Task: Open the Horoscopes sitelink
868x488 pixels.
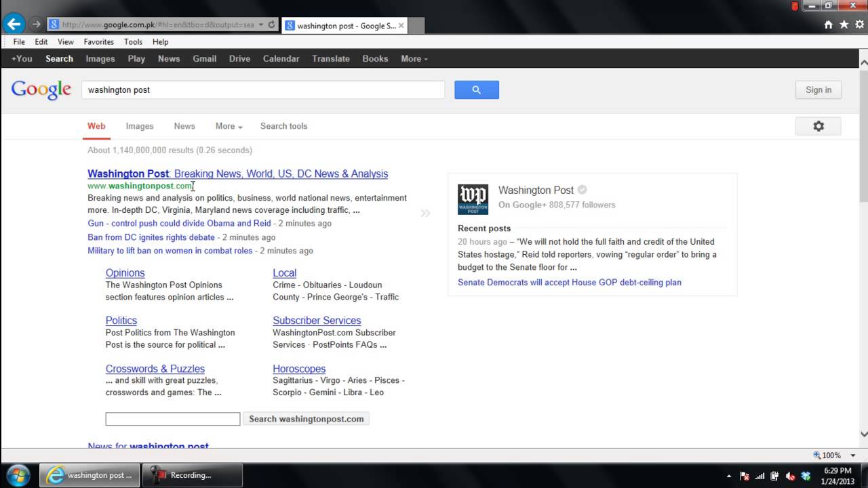Action: coord(299,369)
